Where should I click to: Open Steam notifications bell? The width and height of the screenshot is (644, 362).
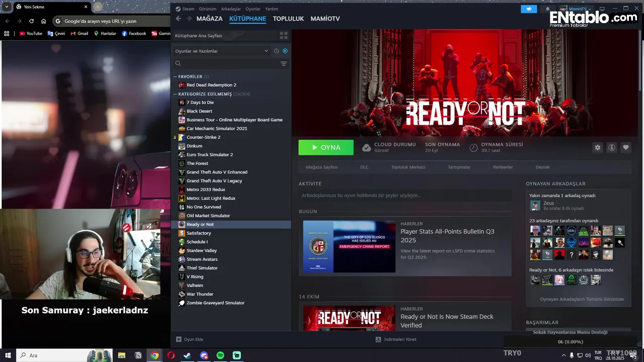pyautogui.click(x=548, y=9)
